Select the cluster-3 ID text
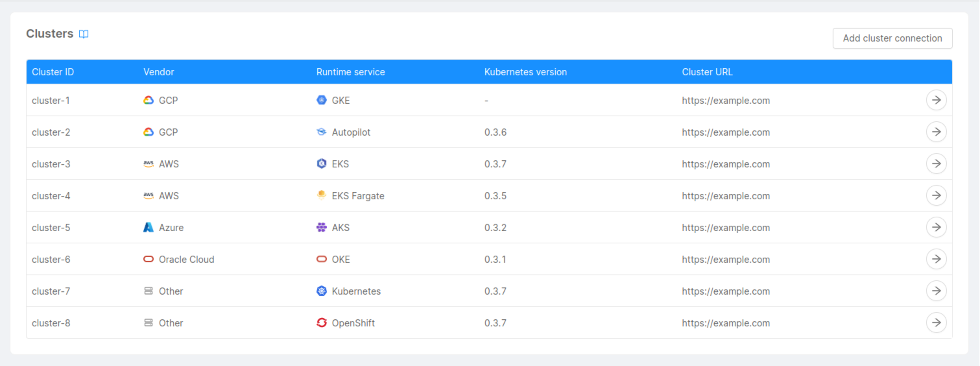Image resolution: width=980 pixels, height=366 pixels. 51,164
